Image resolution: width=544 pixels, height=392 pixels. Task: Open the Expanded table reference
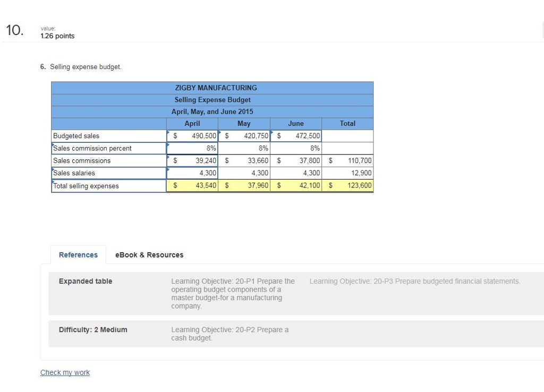[85, 281]
